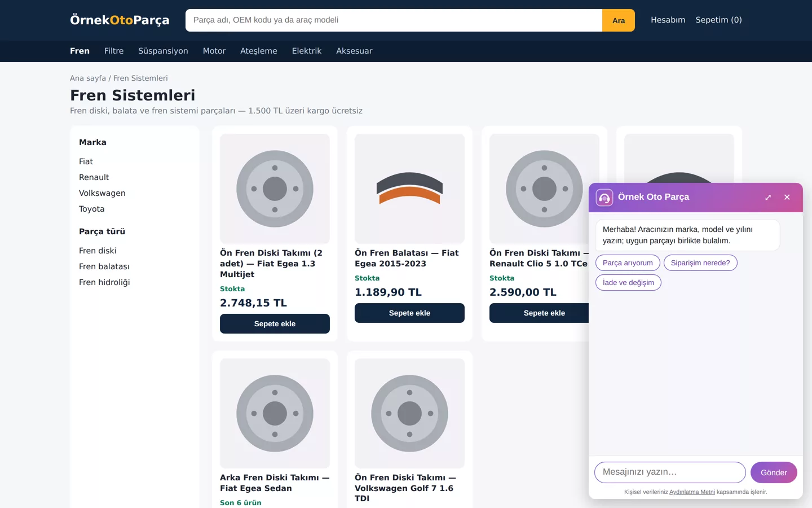Add the Ön Fren Balatası to cart
The image size is (812, 508).
click(409, 313)
